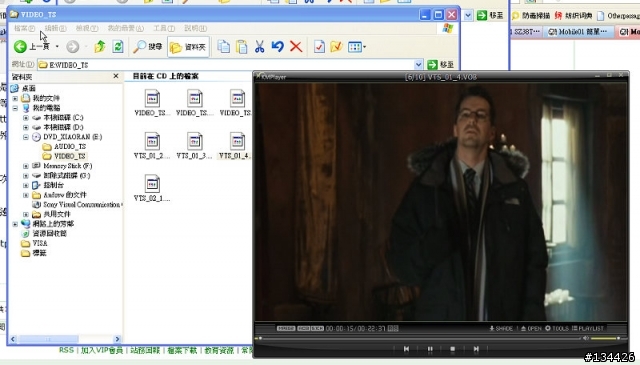Expand the local disk (C:) node
Screen dimensions: 640x365
coord(26,118)
